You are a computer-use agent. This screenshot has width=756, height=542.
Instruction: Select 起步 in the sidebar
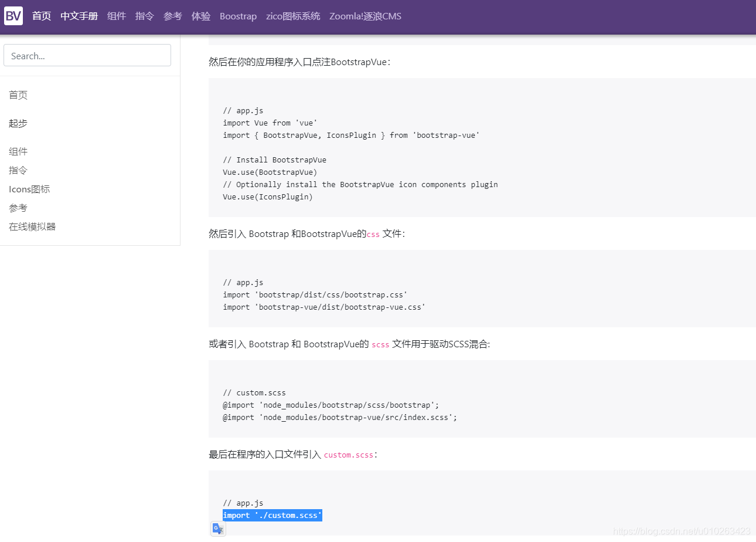(x=18, y=123)
